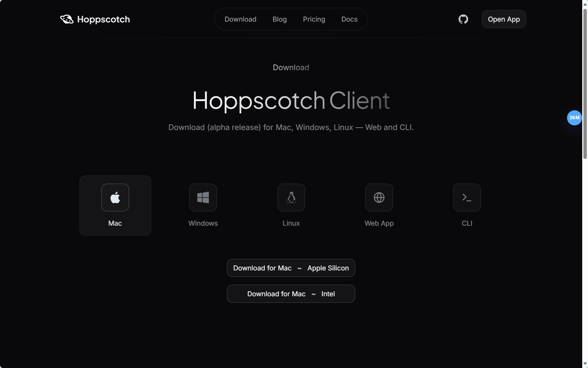The width and height of the screenshot is (588, 368).
Task: Download for Mac Apple Silicon
Action: [x=291, y=268]
